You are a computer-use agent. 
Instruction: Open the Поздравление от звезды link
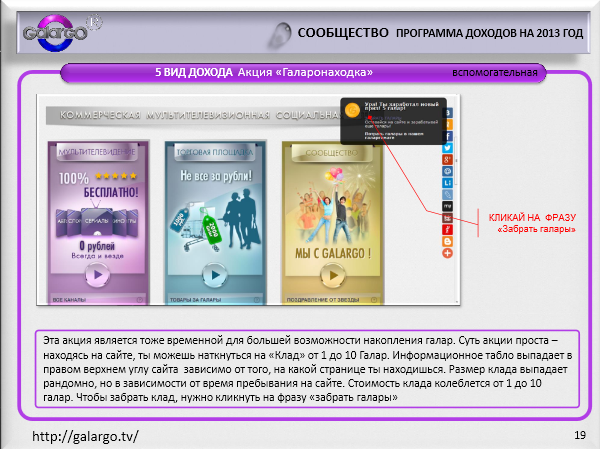323,300
